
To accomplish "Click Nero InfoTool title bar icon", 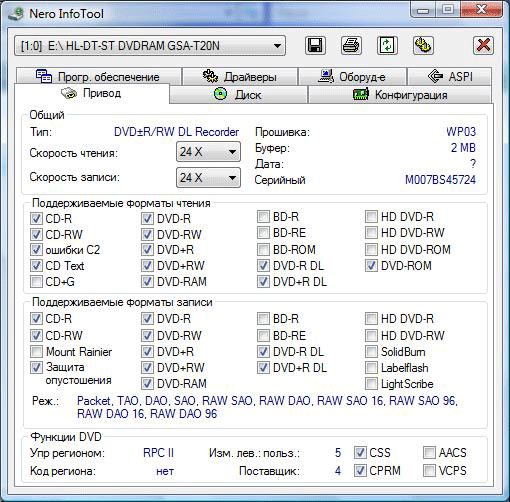I will click(16, 14).
